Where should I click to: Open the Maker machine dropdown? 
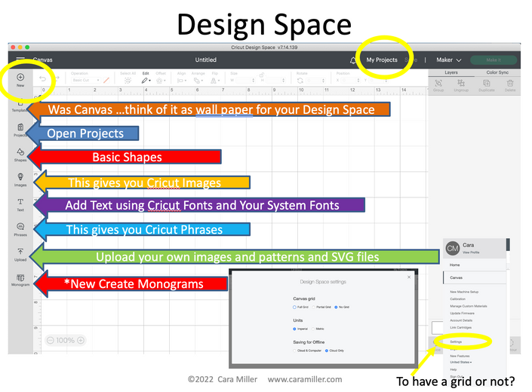(x=448, y=60)
